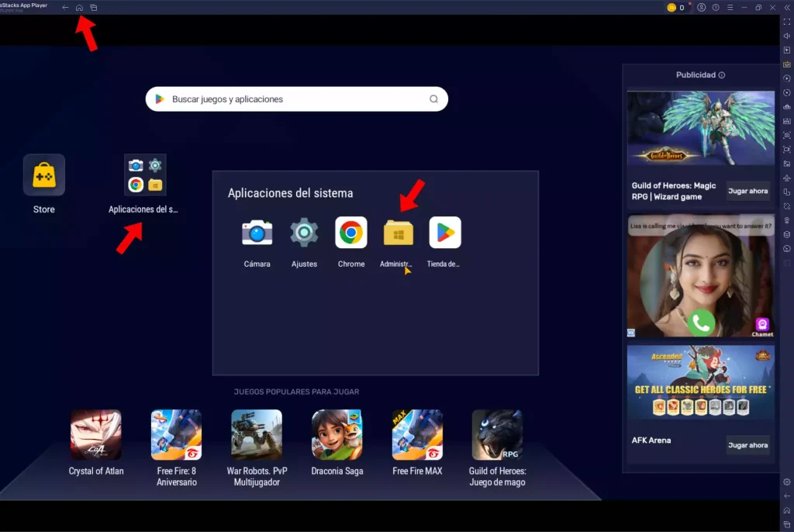Open the Aplicaciones del sistema folder
Image resolution: width=794 pixels, height=532 pixels.
point(145,174)
